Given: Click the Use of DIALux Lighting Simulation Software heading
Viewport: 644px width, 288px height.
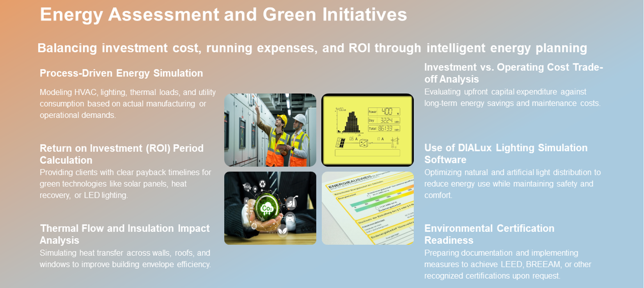Looking at the screenshot, I should click(506, 153).
